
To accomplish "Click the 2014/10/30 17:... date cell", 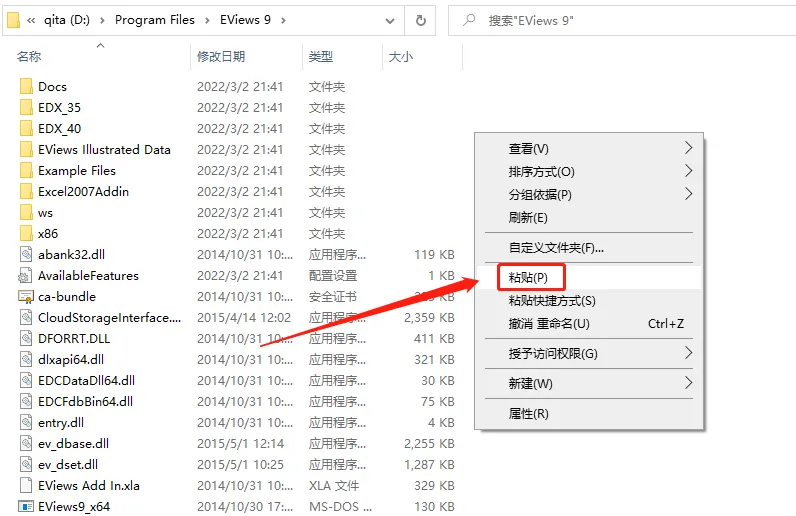I will pyautogui.click(x=245, y=506).
